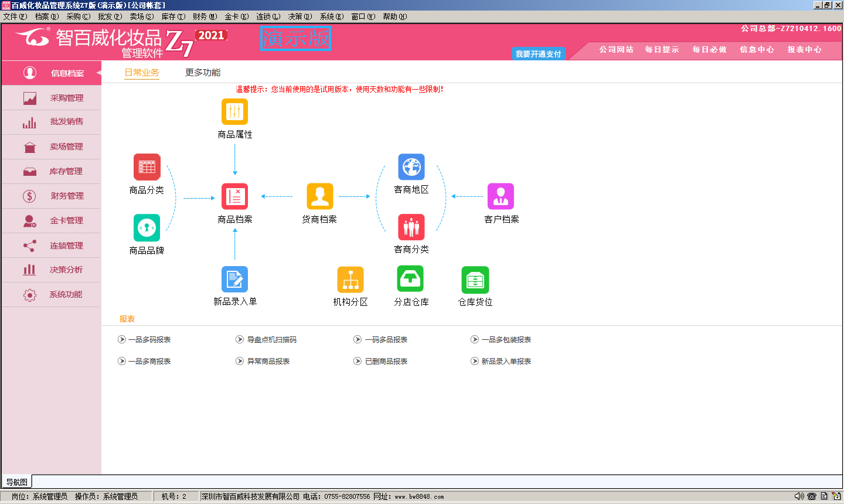Image resolution: width=844 pixels, height=504 pixels.
Task: Open 商品档案 module icon
Action: coord(234,196)
